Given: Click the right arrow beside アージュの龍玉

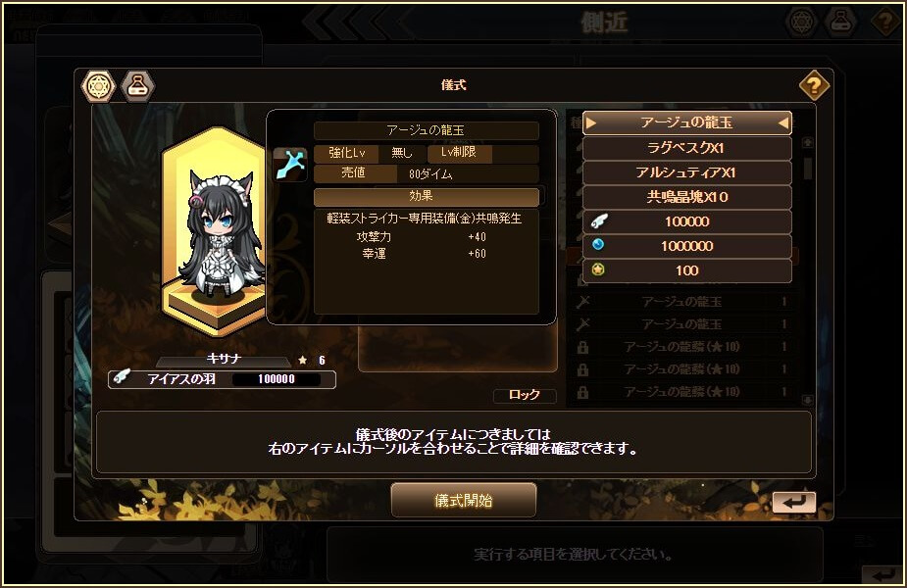Looking at the screenshot, I should click(783, 122).
